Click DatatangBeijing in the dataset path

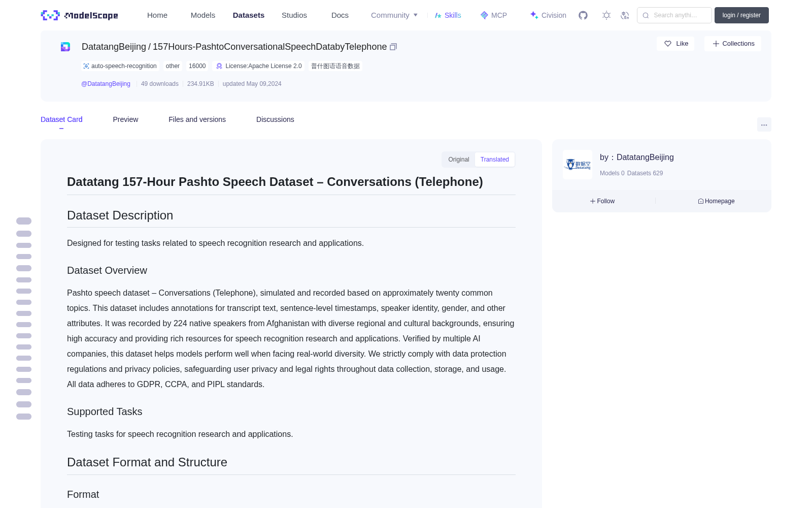[x=114, y=47]
